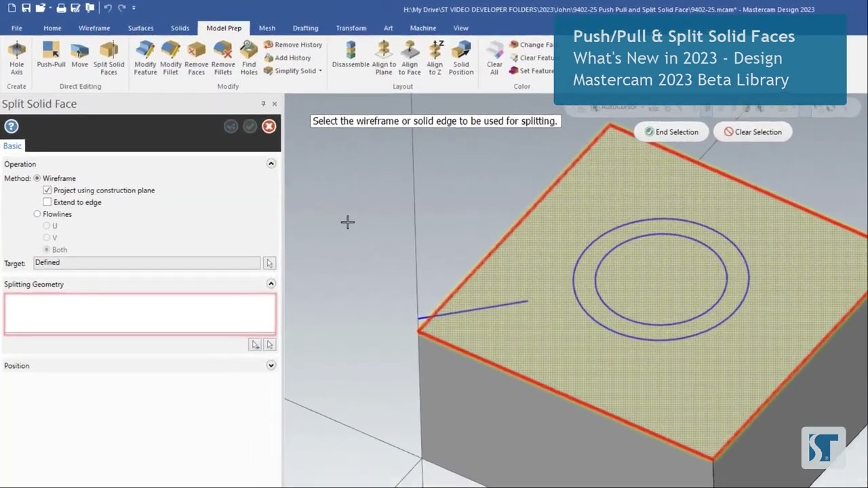This screenshot has height=488, width=868.
Task: Pin the Split Solid Face panel
Action: [263, 104]
